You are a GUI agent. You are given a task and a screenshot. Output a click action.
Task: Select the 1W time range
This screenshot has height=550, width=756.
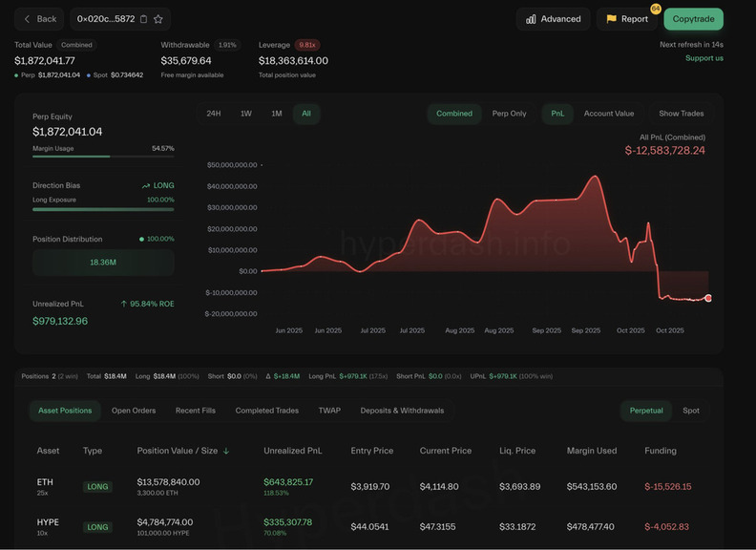245,114
